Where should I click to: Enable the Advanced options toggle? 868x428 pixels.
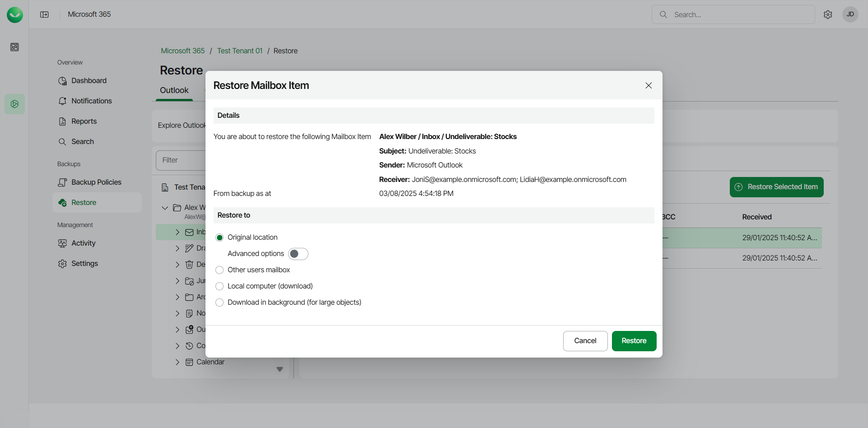298,254
